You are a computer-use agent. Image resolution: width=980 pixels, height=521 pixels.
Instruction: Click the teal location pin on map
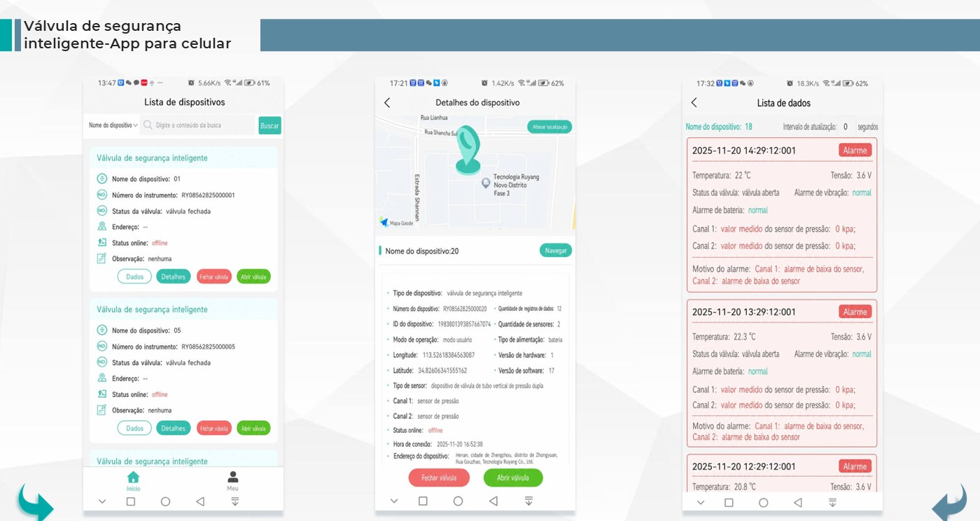coord(468,149)
